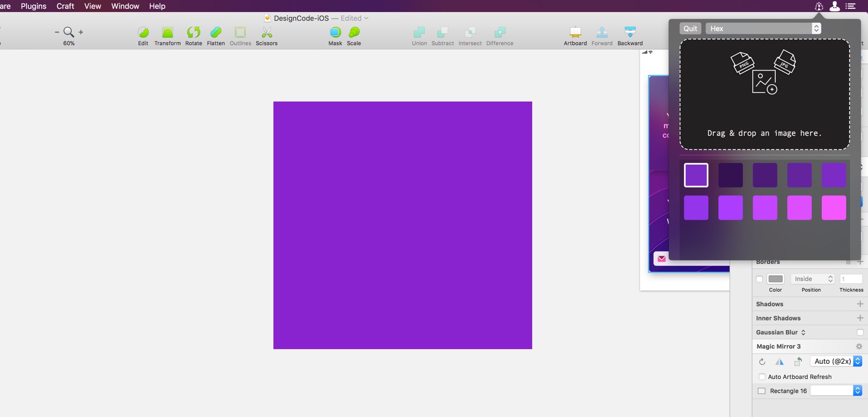Select the Transform tool

click(168, 33)
